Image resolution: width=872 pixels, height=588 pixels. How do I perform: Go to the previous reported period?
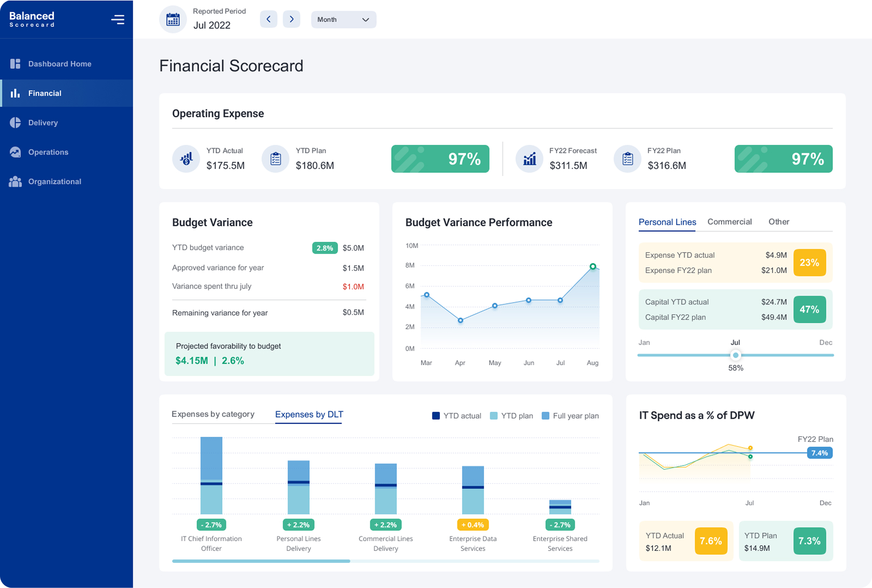[268, 19]
